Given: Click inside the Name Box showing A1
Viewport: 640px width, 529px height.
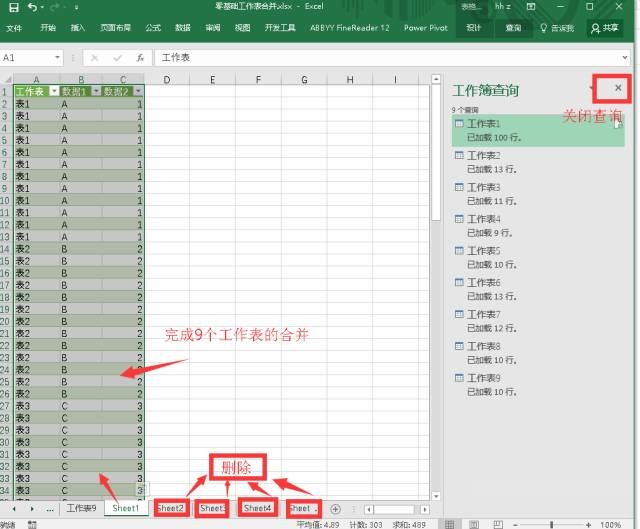Looking at the screenshot, I should tap(25, 58).
